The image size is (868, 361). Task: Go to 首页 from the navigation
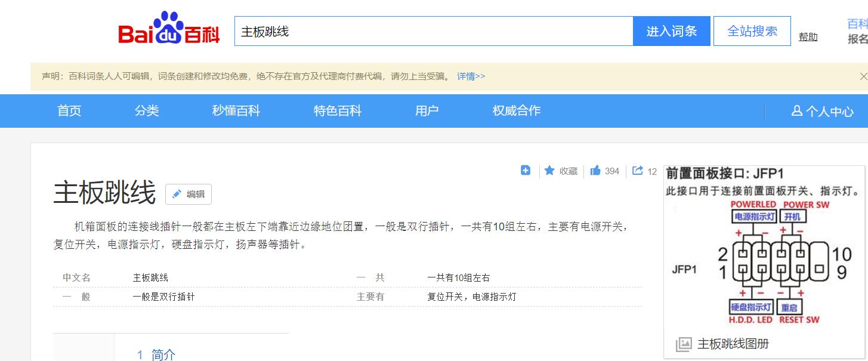point(69,110)
